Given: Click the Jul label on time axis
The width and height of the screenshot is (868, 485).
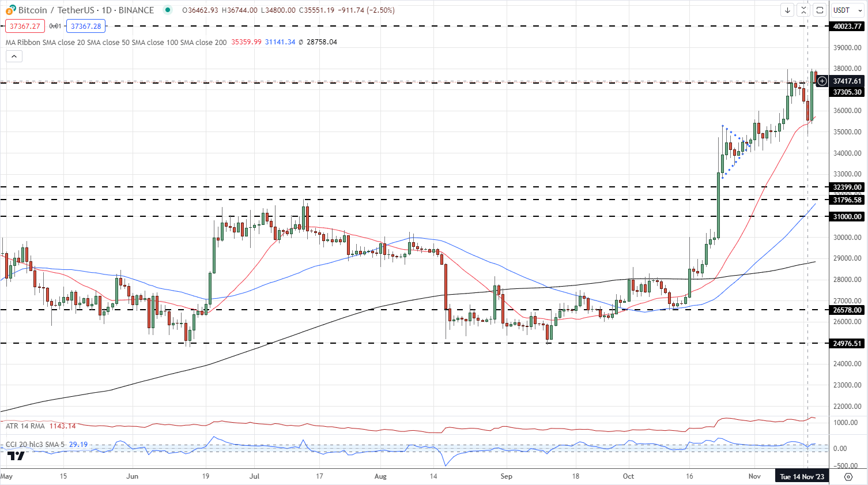Looking at the screenshot, I should pyautogui.click(x=255, y=476).
